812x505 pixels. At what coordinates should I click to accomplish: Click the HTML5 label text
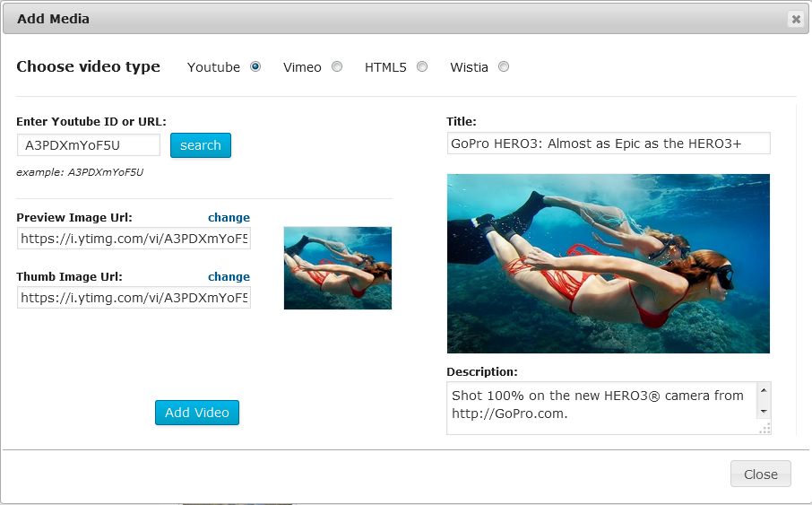[385, 67]
